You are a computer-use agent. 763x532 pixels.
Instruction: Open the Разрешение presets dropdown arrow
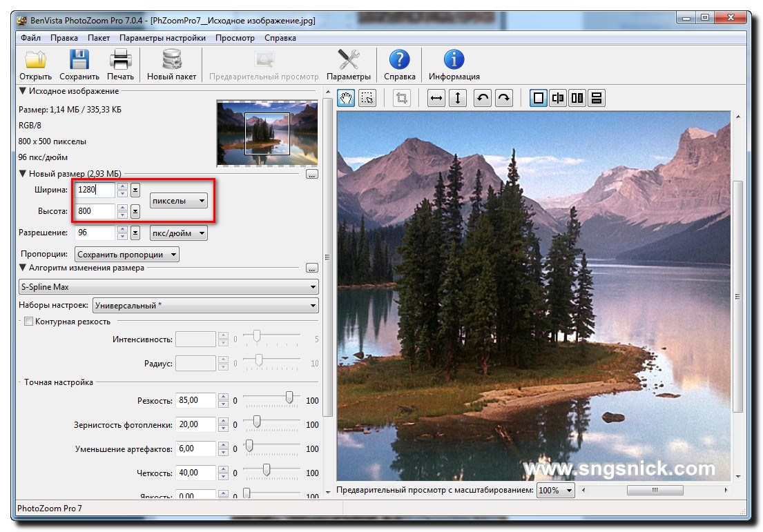(x=135, y=233)
